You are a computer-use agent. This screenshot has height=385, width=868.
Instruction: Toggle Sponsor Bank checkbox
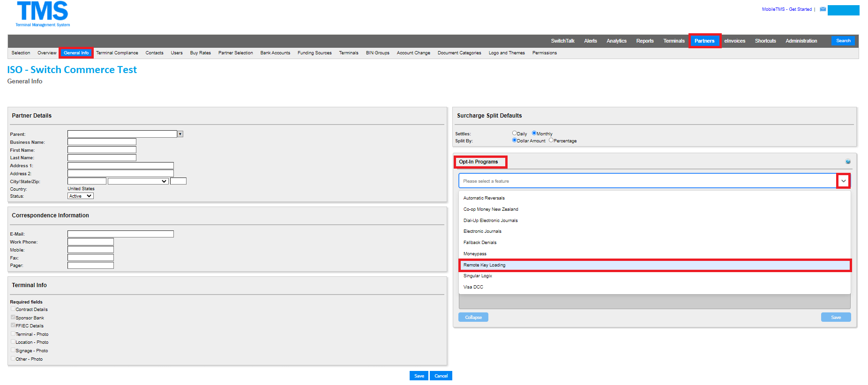[13, 317]
